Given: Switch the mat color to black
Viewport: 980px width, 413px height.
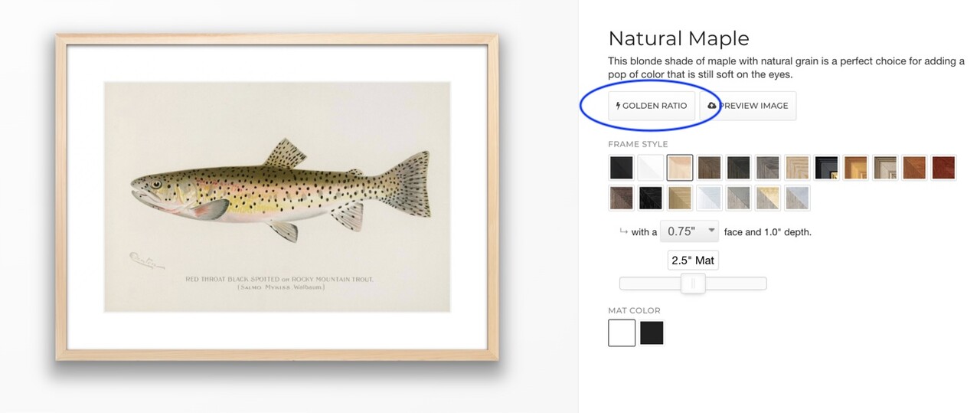Looking at the screenshot, I should point(652,333).
